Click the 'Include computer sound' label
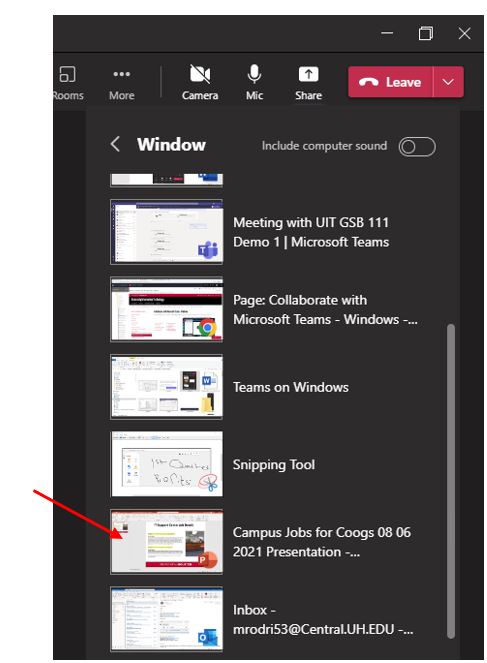This screenshot has height=663, width=487. point(324,146)
